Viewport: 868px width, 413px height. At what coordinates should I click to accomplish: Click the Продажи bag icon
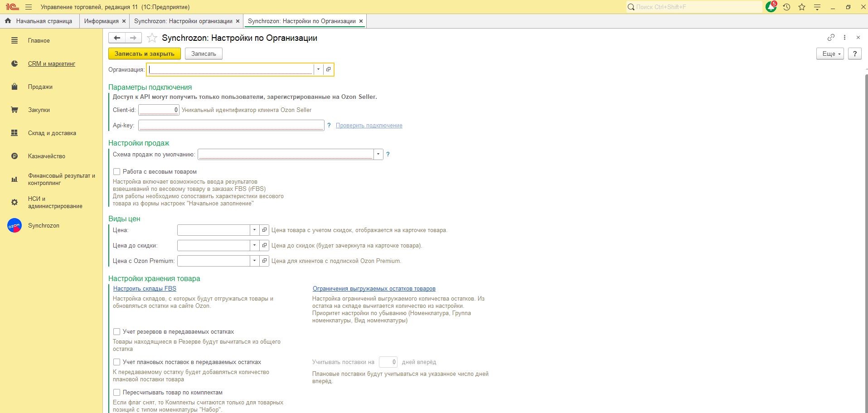(15, 87)
